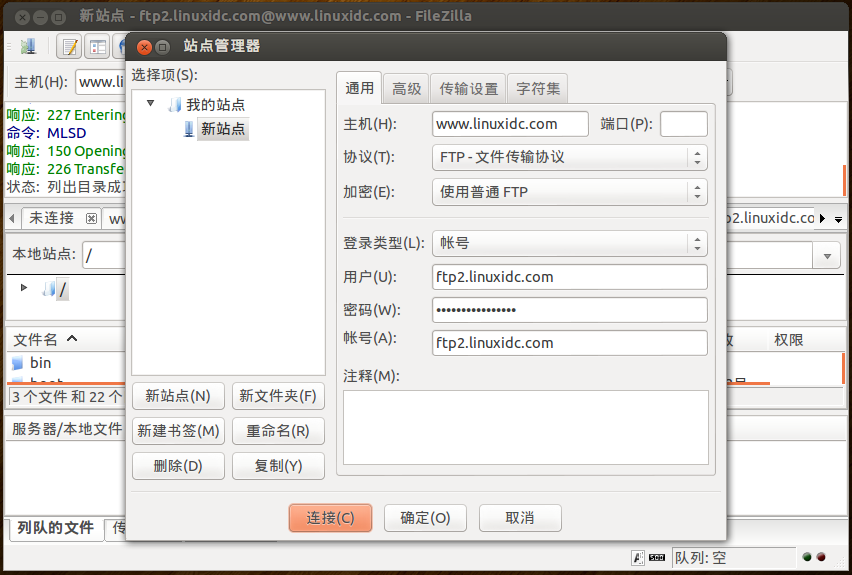Image resolution: width=852 pixels, height=575 pixels.
Task: Open the site manager toolbar icon
Action: [28, 47]
